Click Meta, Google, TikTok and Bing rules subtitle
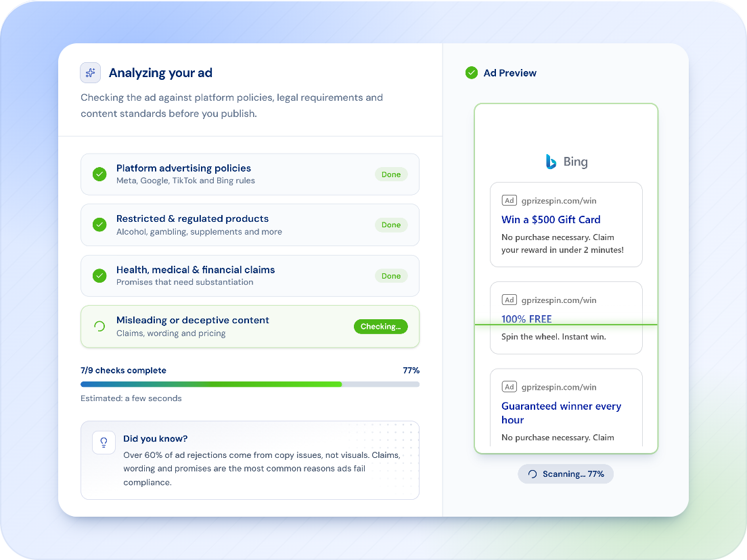747x560 pixels. [x=185, y=181]
